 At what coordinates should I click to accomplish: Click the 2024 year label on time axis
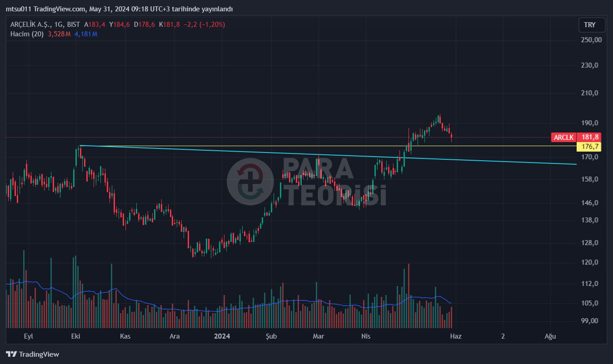222,336
